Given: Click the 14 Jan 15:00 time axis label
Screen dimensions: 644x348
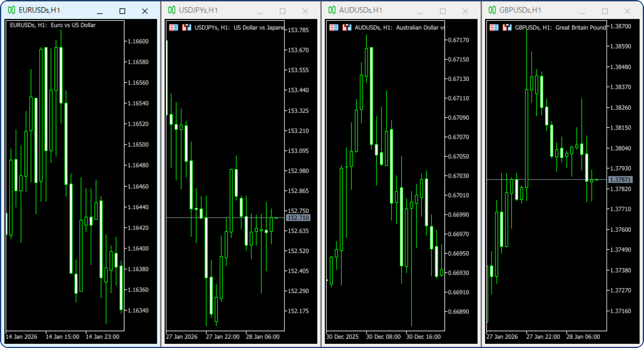Looking at the screenshot, I should click(x=62, y=337).
